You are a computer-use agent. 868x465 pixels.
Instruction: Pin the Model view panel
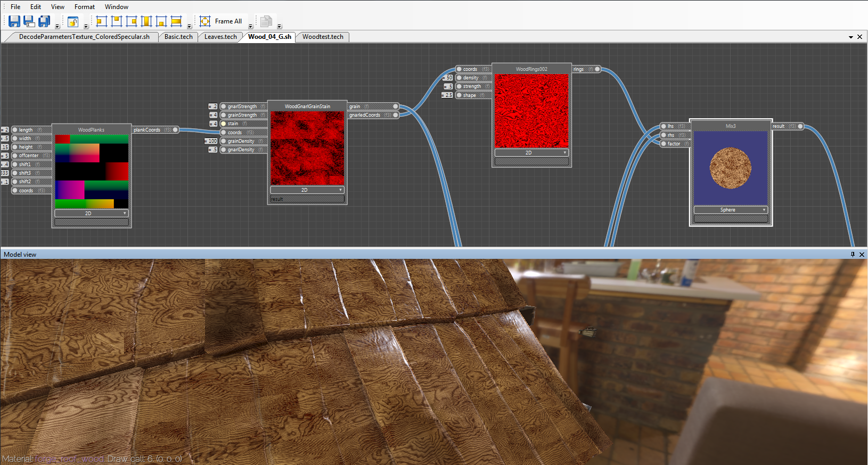853,255
